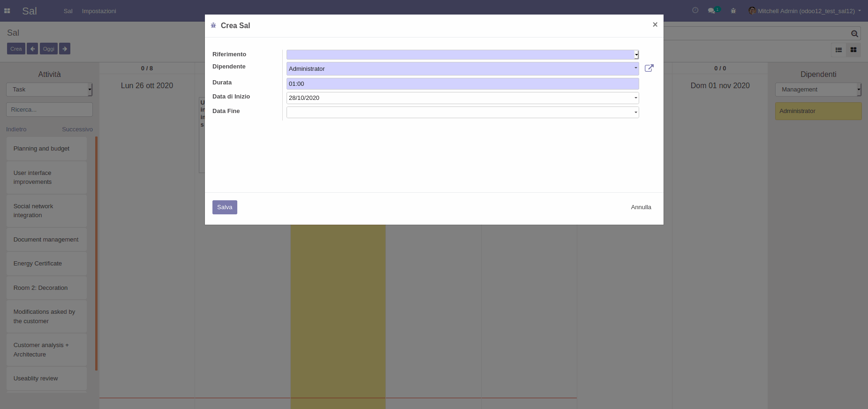Select Document management task

tap(46, 240)
